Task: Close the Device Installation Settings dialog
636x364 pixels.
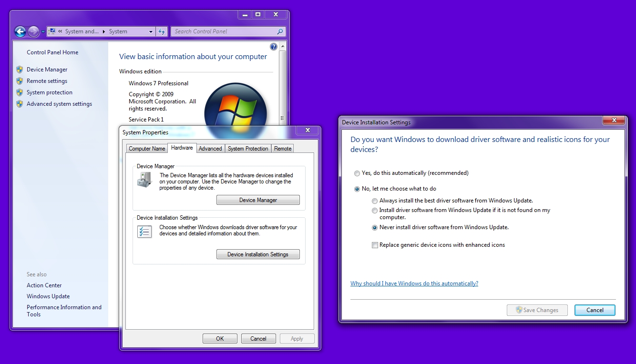Action: (614, 120)
